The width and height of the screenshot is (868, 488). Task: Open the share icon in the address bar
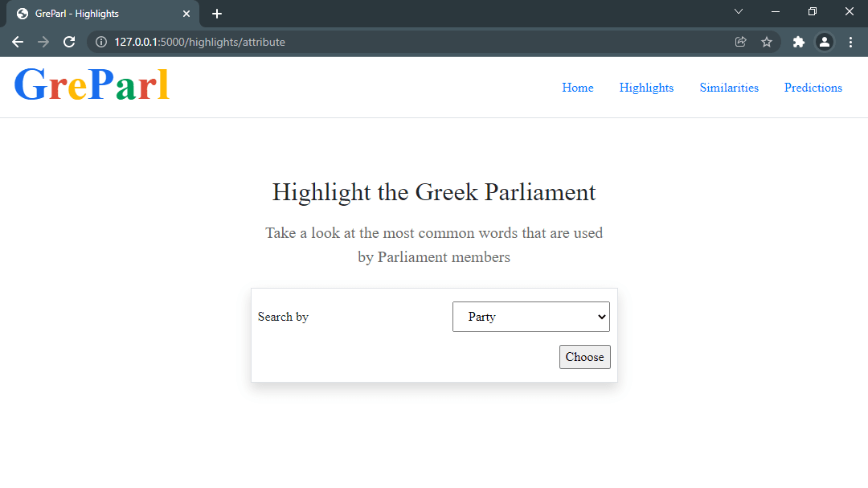[740, 41]
